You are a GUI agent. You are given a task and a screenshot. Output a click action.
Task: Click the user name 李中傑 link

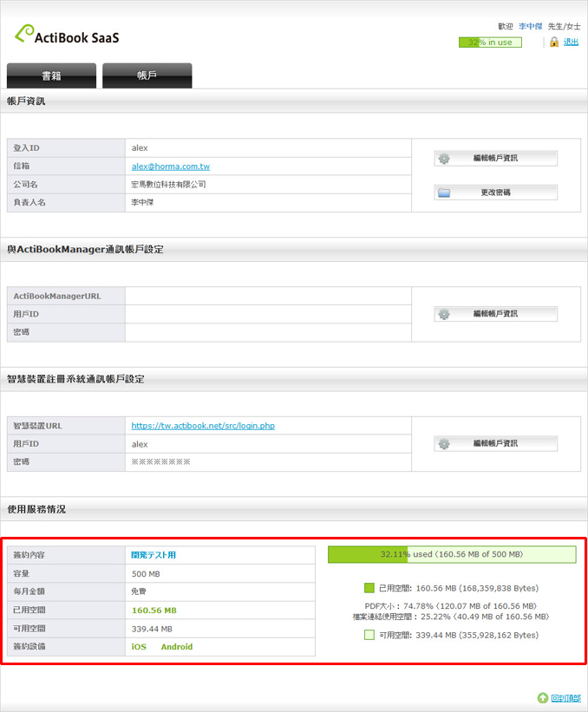pyautogui.click(x=531, y=26)
